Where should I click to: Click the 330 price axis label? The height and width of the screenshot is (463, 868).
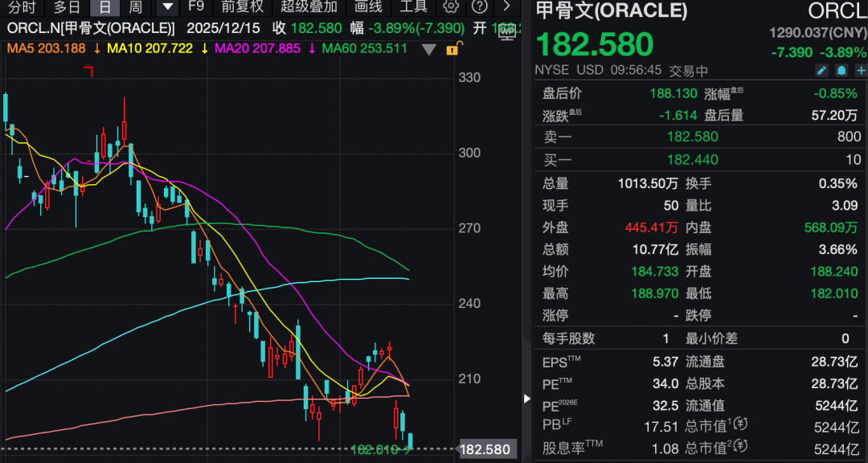[470, 77]
